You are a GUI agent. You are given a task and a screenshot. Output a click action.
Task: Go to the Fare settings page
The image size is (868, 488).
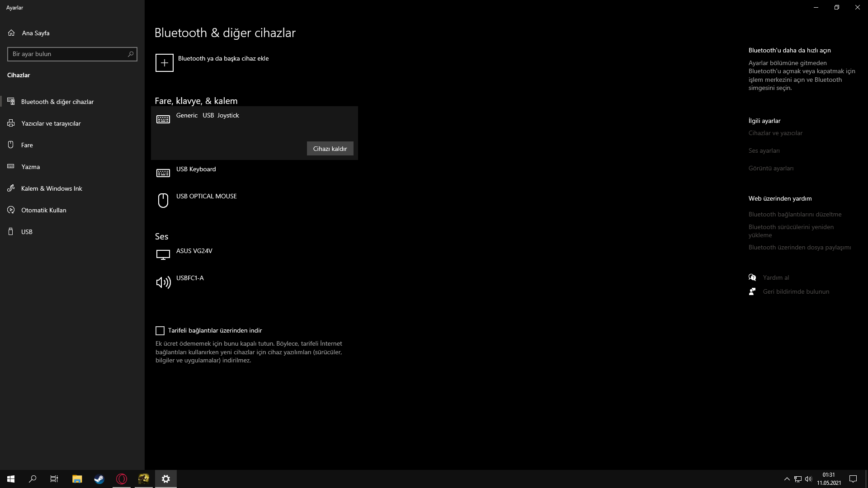point(27,145)
